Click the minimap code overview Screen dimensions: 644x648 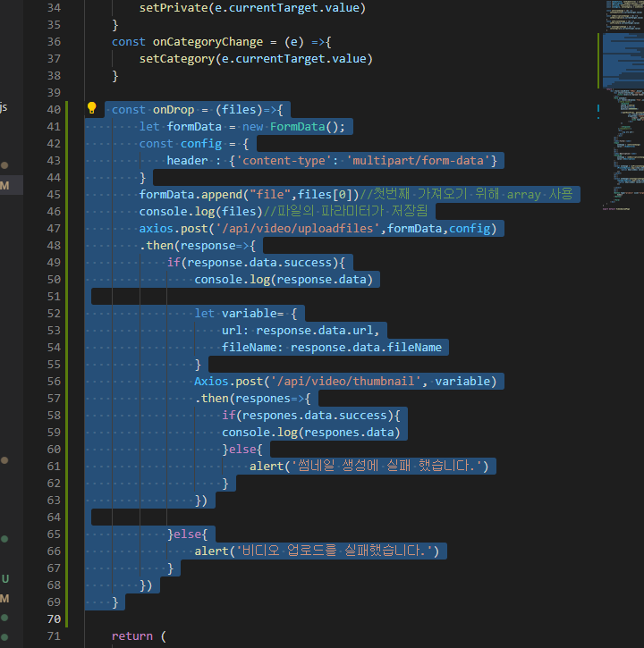[x=623, y=105]
